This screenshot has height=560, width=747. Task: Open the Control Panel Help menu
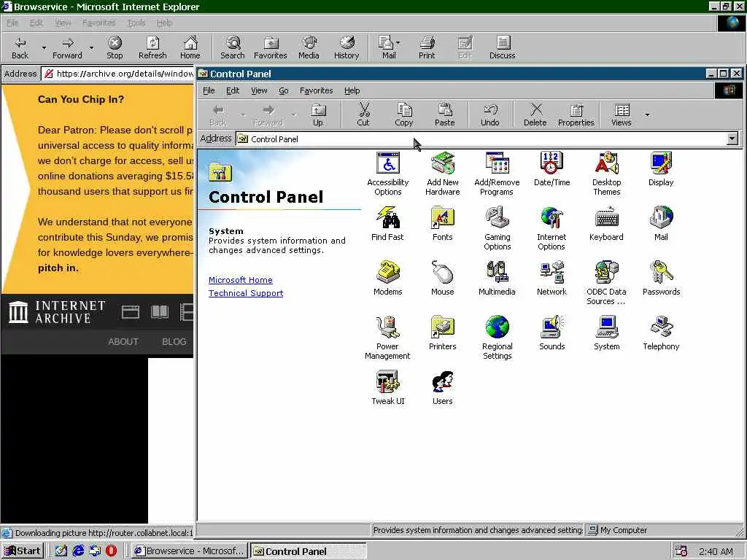352,90
